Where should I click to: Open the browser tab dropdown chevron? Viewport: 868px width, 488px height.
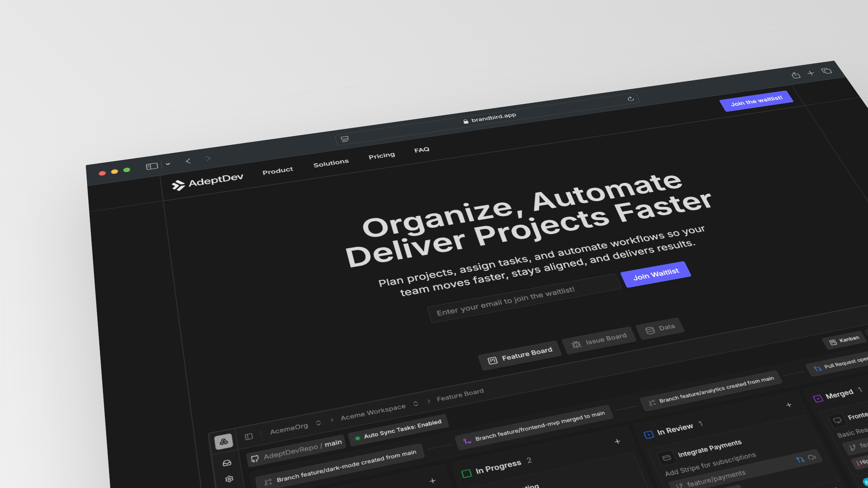tap(167, 164)
